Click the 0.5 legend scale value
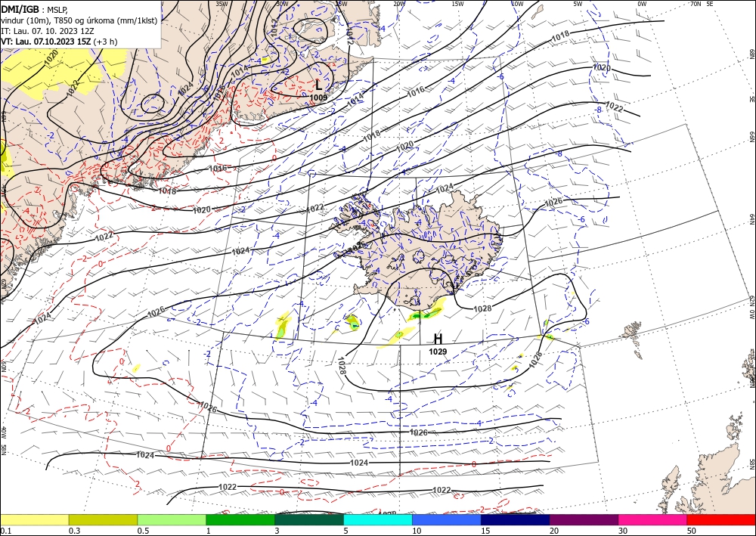 coord(142,531)
